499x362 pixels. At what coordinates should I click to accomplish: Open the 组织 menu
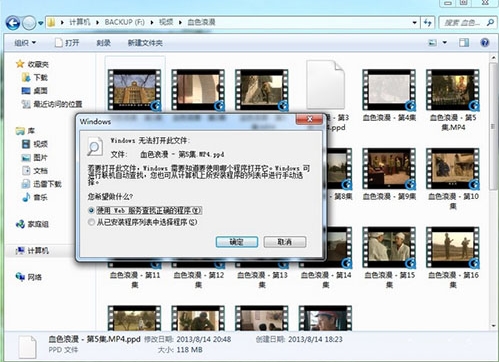tap(25, 43)
